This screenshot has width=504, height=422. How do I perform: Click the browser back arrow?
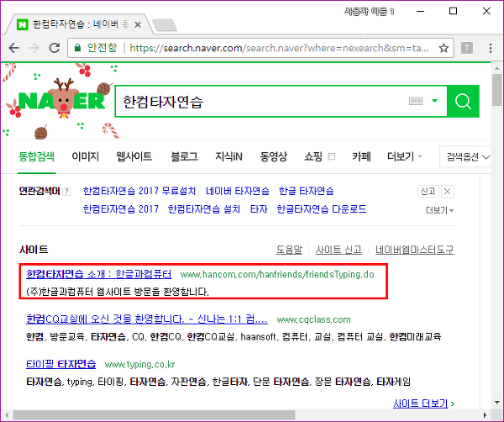[x=13, y=48]
